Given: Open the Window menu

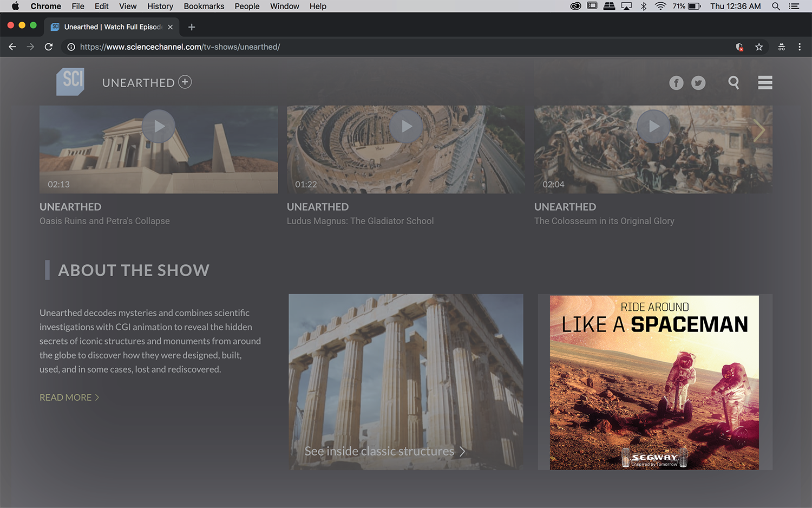Looking at the screenshot, I should 285,6.
